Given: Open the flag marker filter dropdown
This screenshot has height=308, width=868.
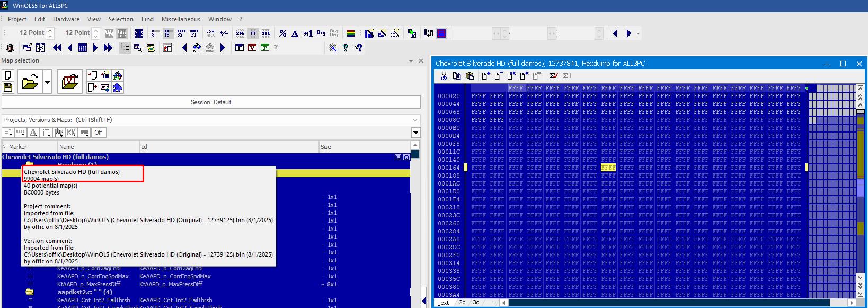Looking at the screenshot, I should (59, 133).
